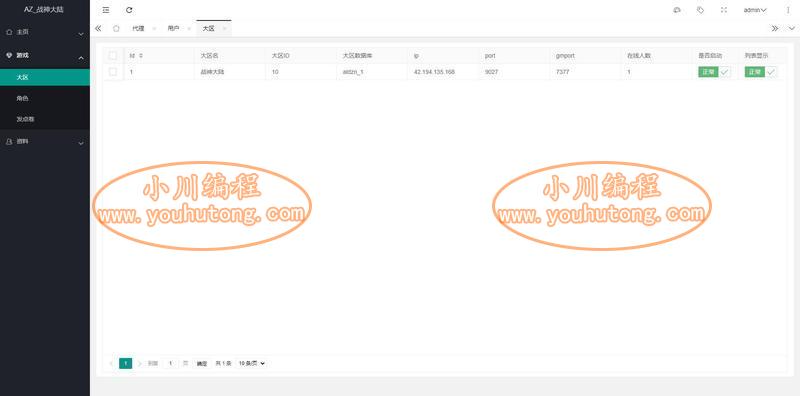Toggle the 列表显示 switch for 战神大陆
800x396 pixels.
(761, 72)
